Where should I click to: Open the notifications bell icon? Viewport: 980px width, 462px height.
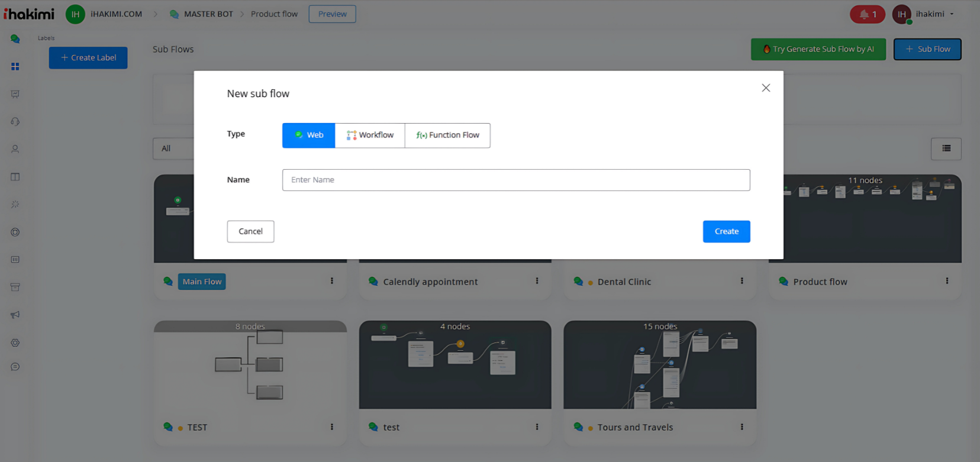point(867,14)
